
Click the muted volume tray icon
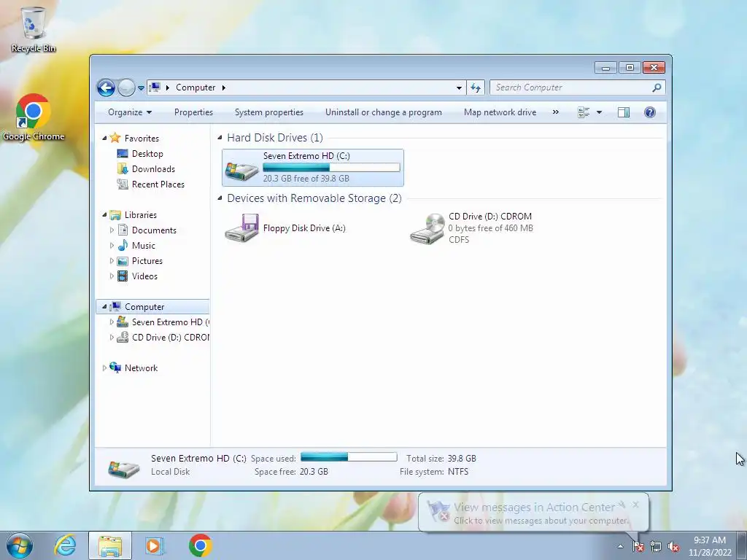click(673, 547)
